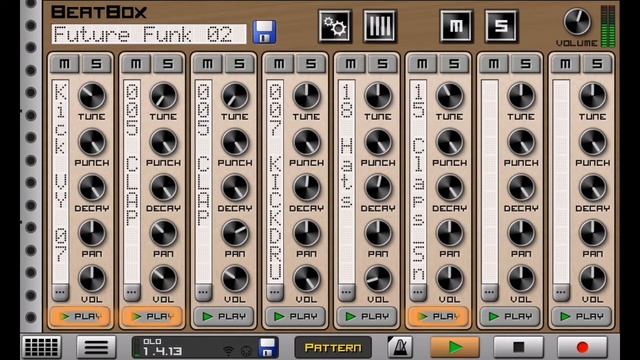Click the Tune knob on 15 Claps

(x=449, y=96)
